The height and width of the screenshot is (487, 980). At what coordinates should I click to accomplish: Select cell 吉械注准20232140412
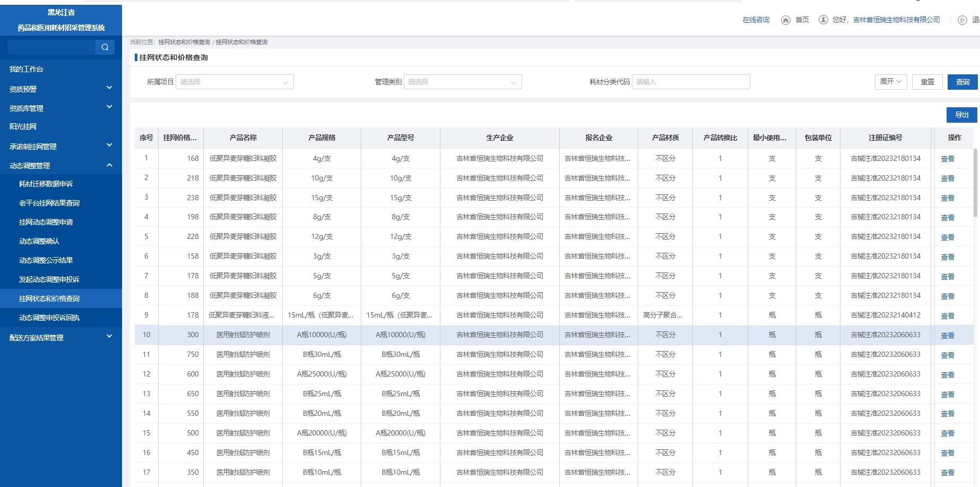pyautogui.click(x=886, y=315)
